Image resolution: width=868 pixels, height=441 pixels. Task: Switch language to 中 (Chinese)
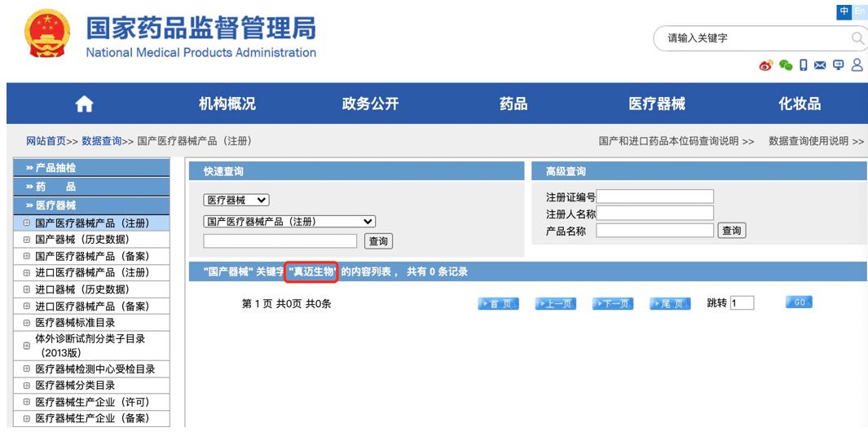coord(844,11)
